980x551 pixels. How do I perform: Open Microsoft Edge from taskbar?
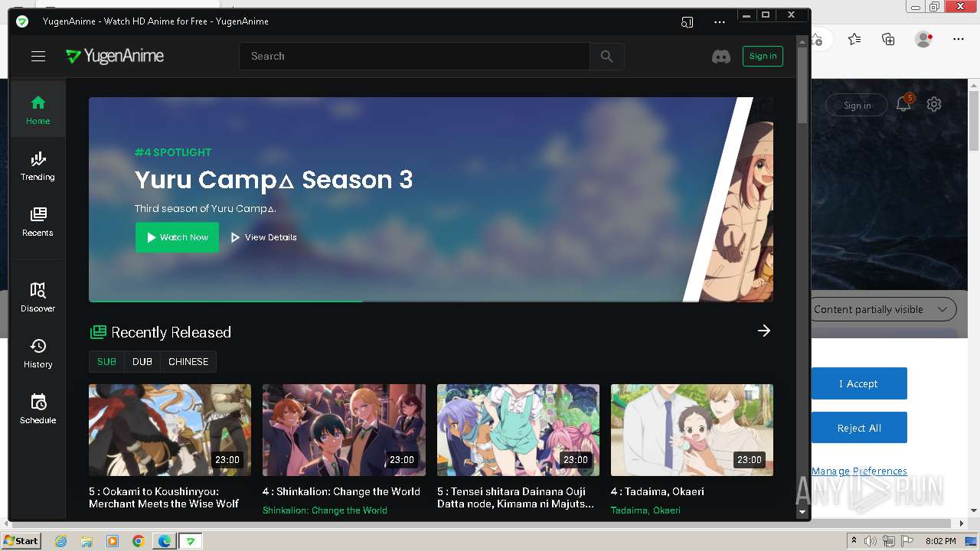(164, 541)
